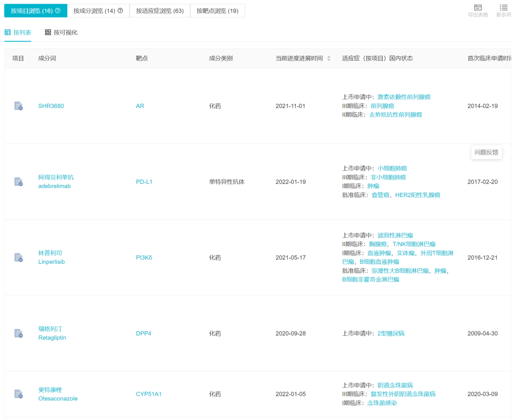Viewport: 516px width, 420px height.
Task: Click the 靶点 column header
Action: pos(142,58)
